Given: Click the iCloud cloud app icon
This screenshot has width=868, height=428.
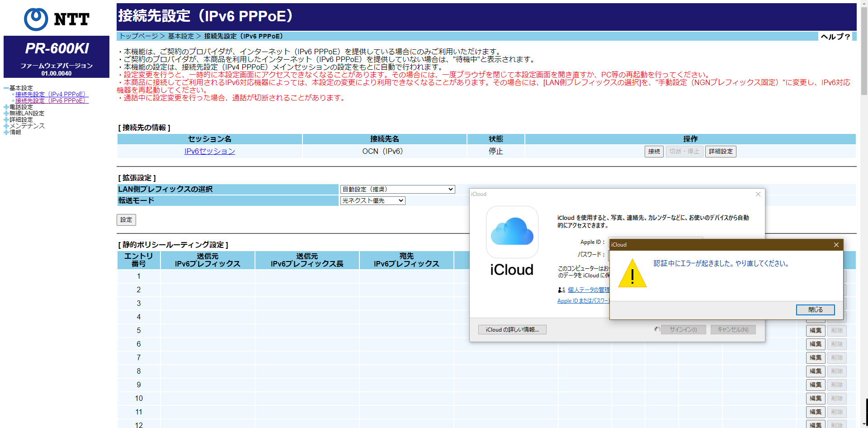Looking at the screenshot, I should [x=512, y=232].
